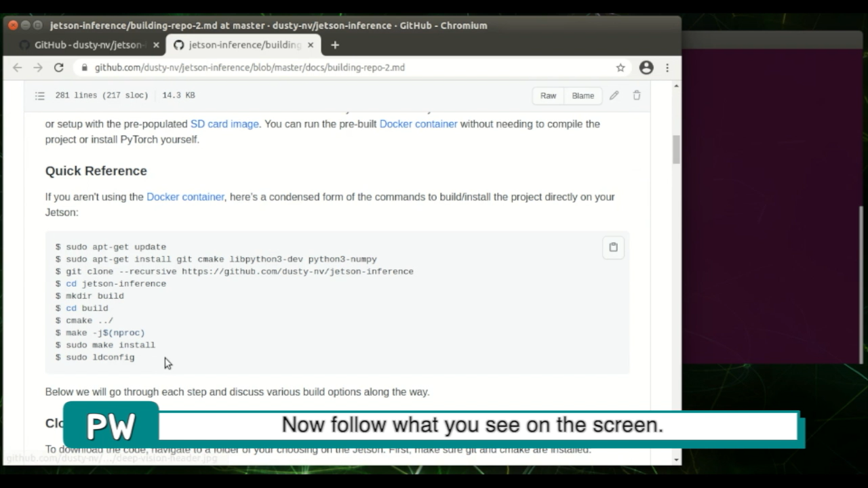Open the Chromium three-dot menu
The width and height of the screenshot is (868, 488).
click(x=667, y=68)
